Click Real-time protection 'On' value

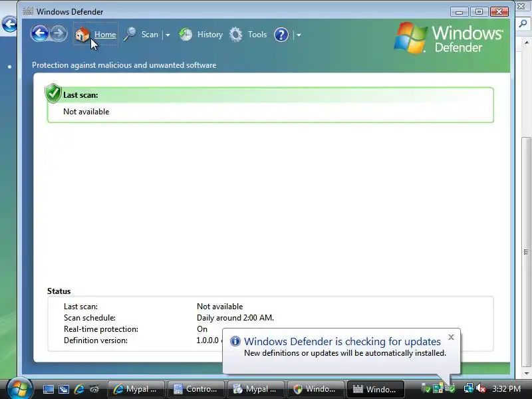click(202, 329)
